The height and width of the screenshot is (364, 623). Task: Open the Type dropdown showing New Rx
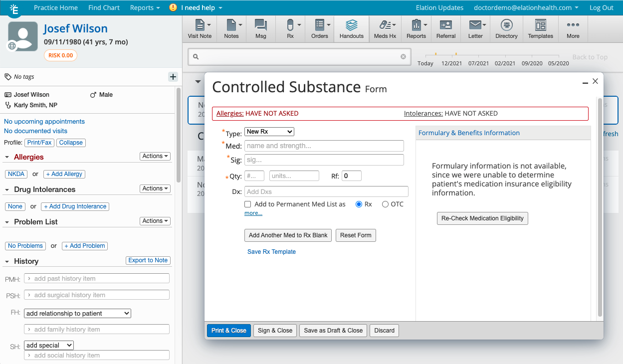click(x=269, y=131)
